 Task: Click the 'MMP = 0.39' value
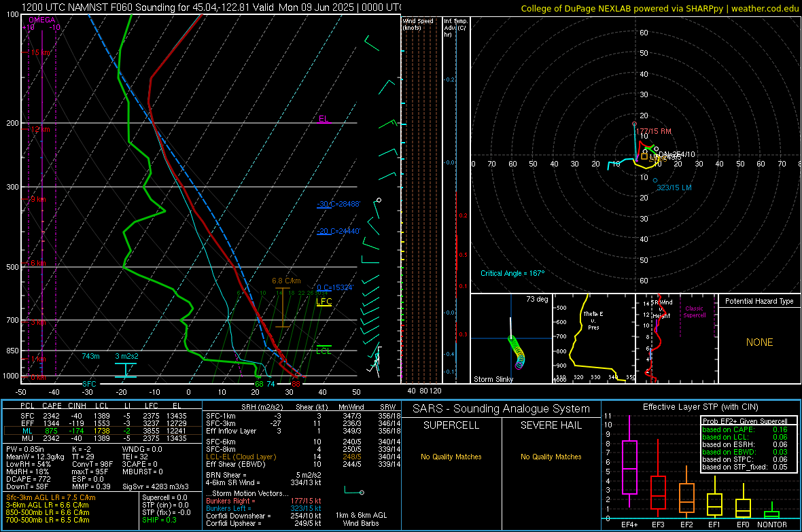point(91,487)
